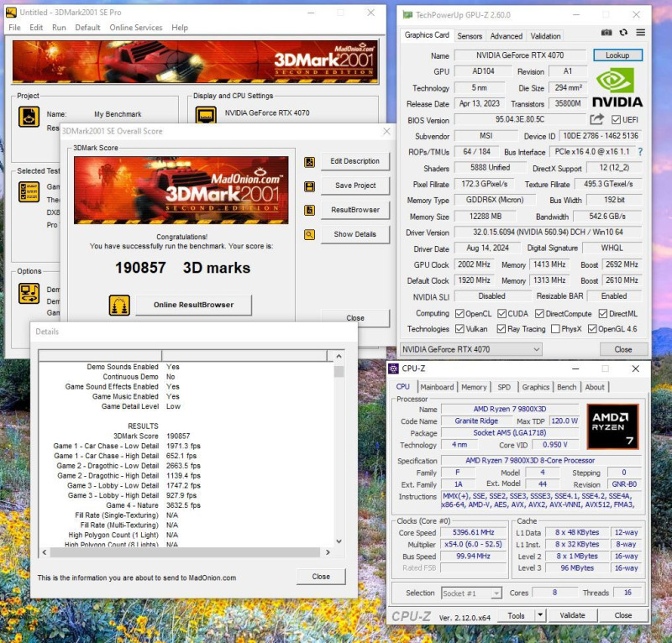This screenshot has width=672, height=643.
Task: Click the GPU-Z refresh icon
Action: click(x=623, y=33)
